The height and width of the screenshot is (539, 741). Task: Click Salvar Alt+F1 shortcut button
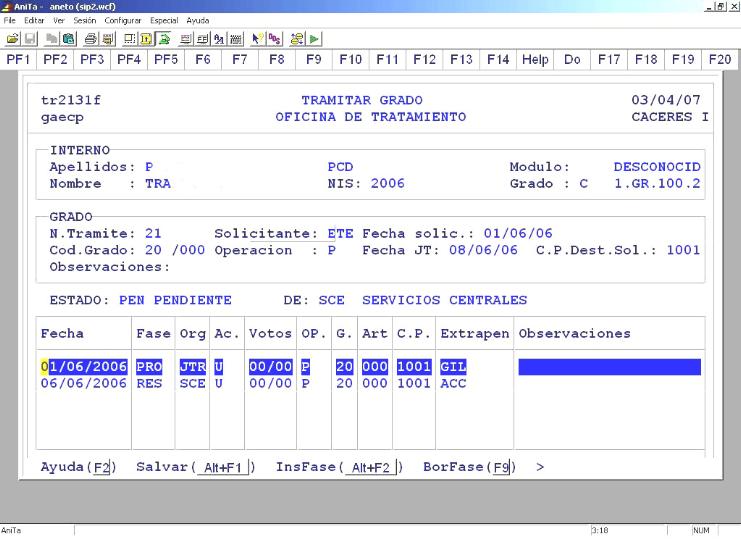196,467
